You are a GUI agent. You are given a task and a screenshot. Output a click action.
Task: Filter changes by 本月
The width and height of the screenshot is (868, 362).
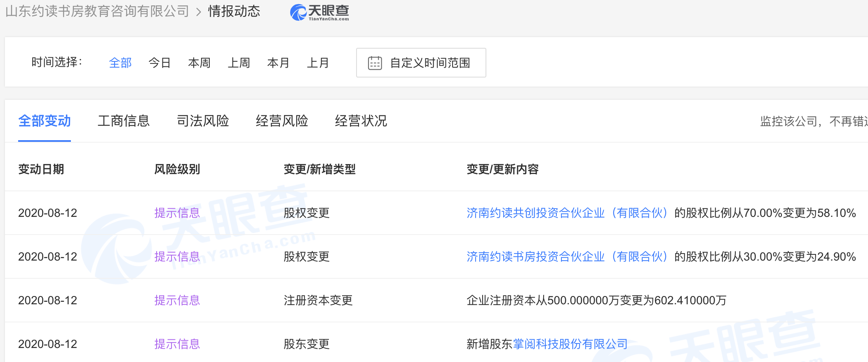[278, 63]
